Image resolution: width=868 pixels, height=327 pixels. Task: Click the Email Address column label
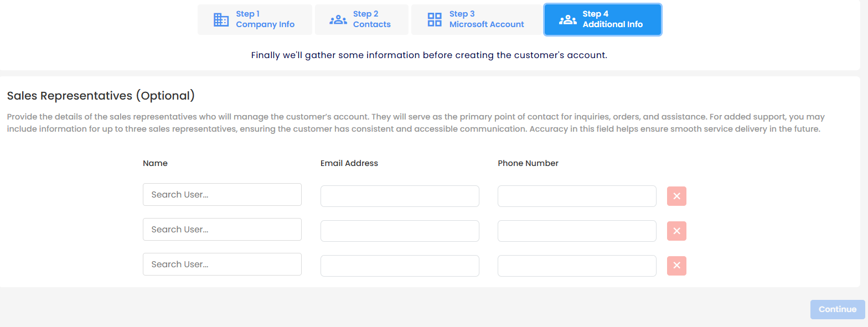(x=349, y=163)
